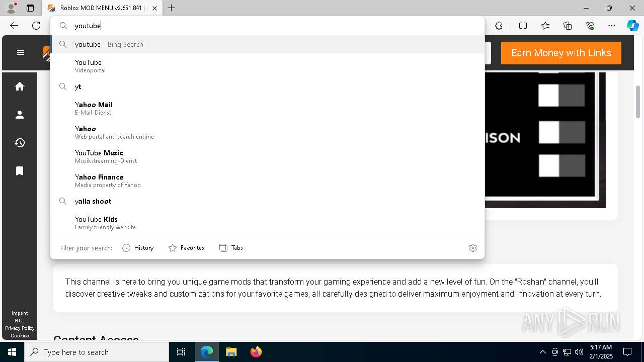
Task: Choose the Yahoo Mail suggestion
Action: (267, 108)
